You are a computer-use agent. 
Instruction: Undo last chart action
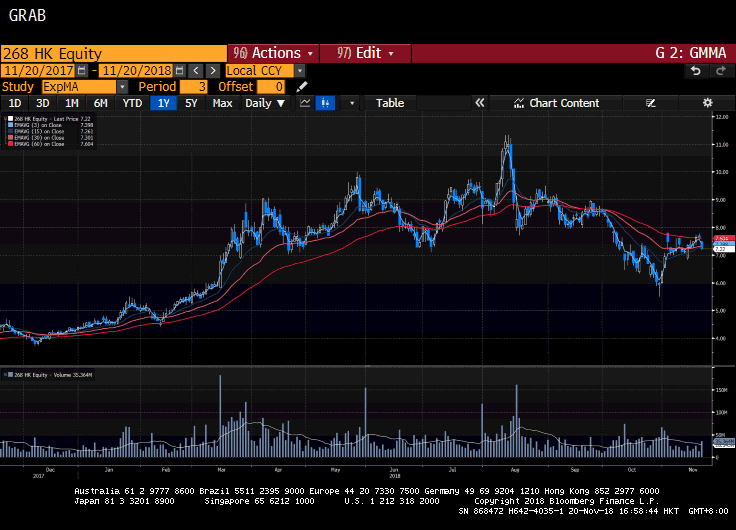[696, 71]
